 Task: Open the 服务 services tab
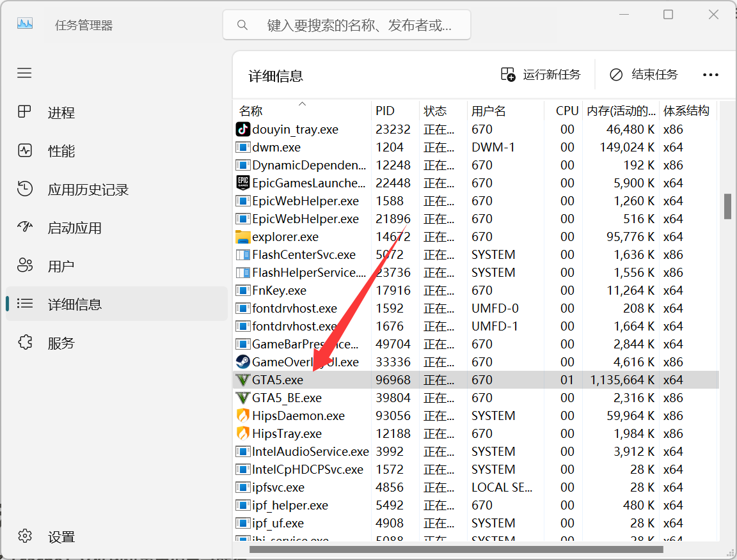pyautogui.click(x=61, y=343)
